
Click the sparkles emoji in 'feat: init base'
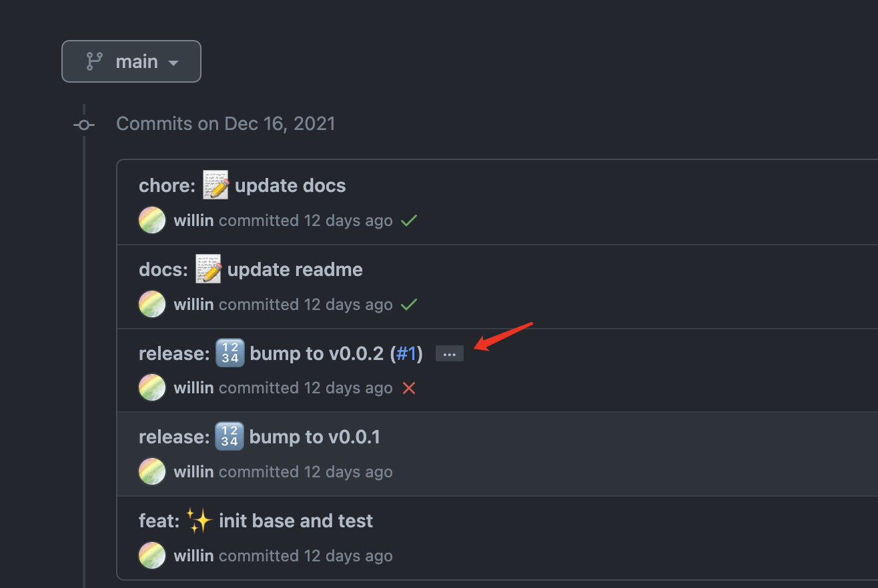[201, 520]
